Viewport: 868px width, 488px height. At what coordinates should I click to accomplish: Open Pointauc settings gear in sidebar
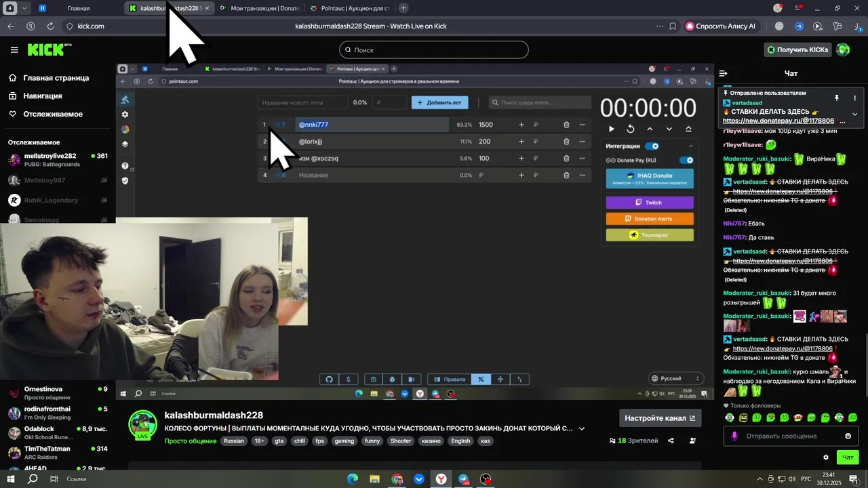click(x=125, y=115)
